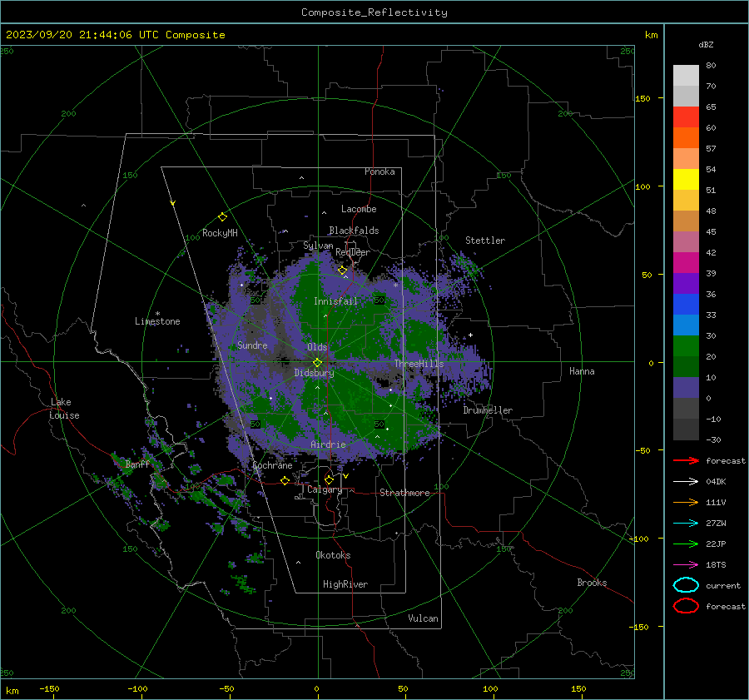Click the Lacombe town label
Screen dimensions: 749x700
(x=359, y=209)
